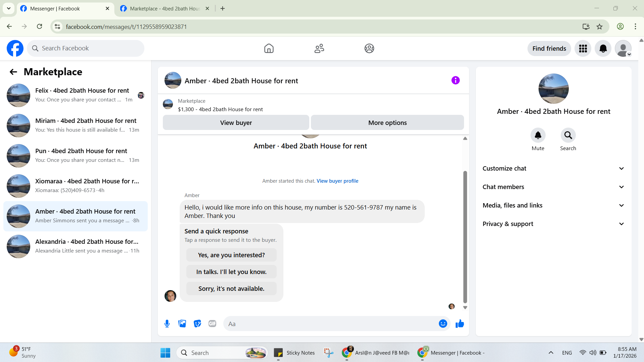Image resolution: width=644 pixels, height=362 pixels.
Task: Open the taskbar Search box
Action: pyautogui.click(x=222, y=353)
